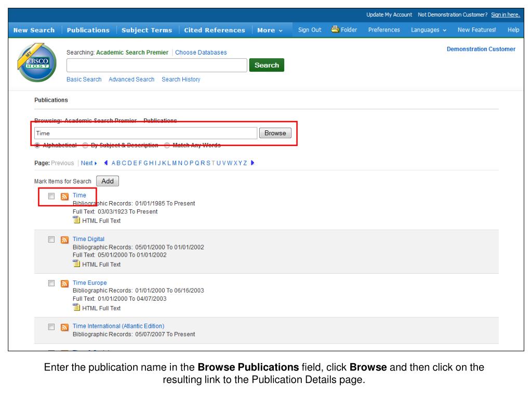The height and width of the screenshot is (399, 532).
Task: Click the Browse button
Action: 275,133
